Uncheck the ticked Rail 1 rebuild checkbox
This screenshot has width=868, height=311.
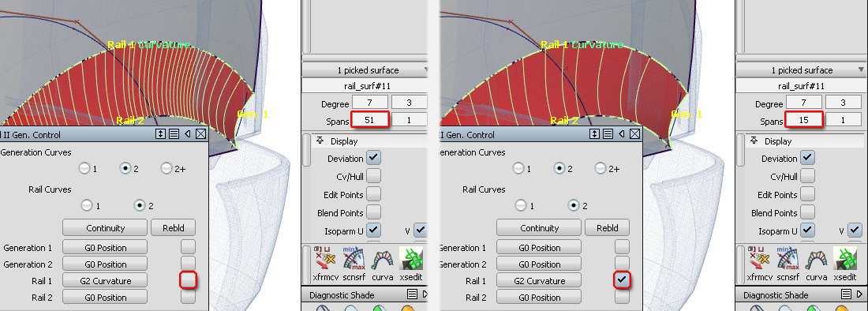623,280
